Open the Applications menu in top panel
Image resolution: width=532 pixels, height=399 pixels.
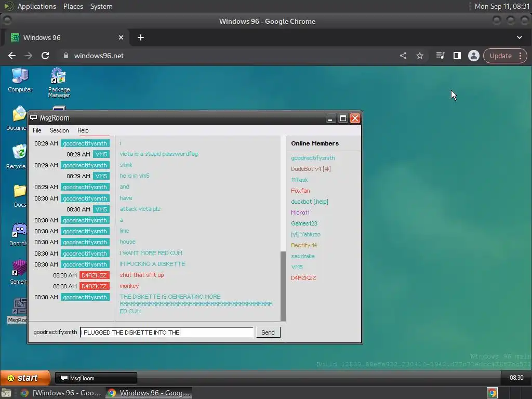tap(37, 6)
